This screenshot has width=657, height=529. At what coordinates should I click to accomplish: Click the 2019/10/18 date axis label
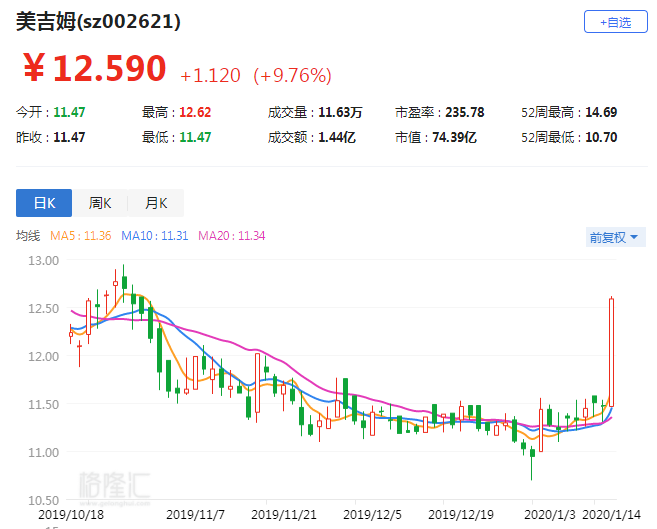pyautogui.click(x=71, y=515)
